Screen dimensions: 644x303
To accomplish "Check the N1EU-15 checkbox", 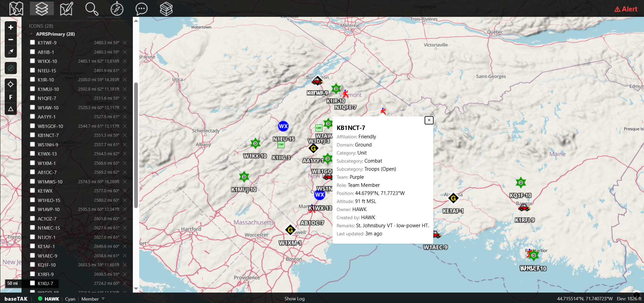I will (x=32, y=70).
